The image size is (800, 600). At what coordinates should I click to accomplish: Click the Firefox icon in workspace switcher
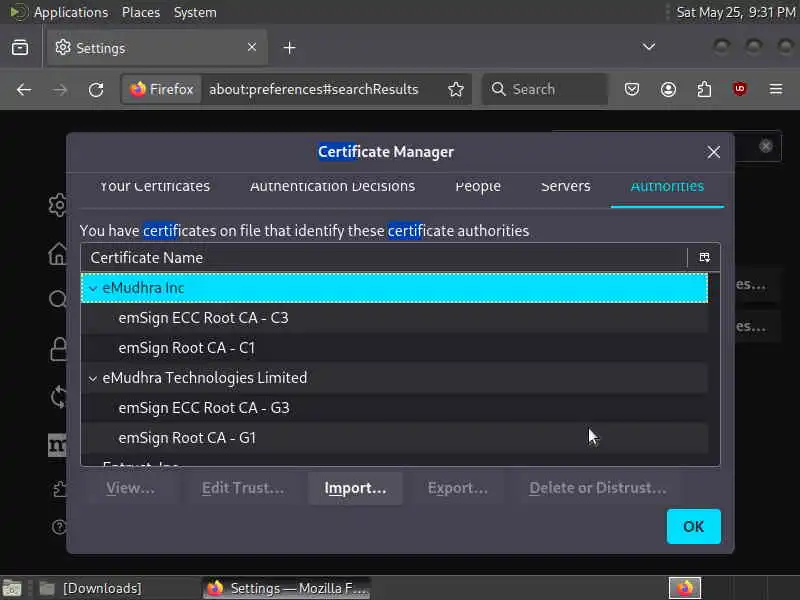(x=685, y=588)
